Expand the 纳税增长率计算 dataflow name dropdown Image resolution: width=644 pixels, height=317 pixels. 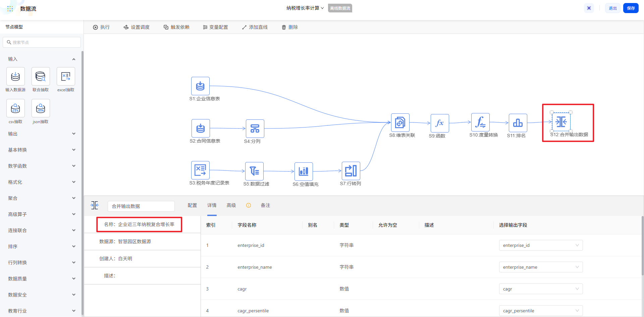tap(305, 8)
